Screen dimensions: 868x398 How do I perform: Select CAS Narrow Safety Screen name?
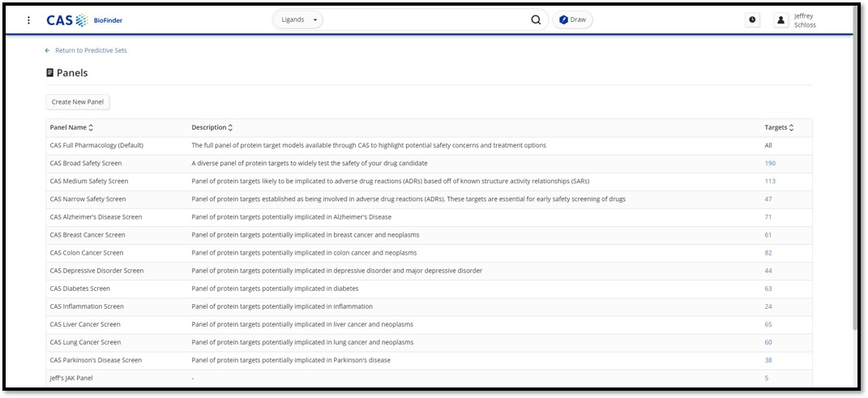point(88,199)
